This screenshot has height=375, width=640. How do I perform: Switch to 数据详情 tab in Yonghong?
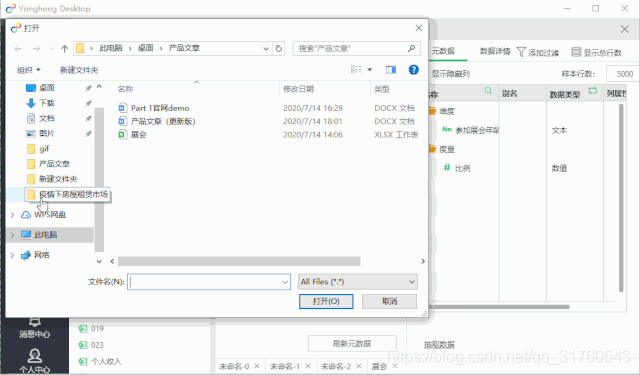(x=495, y=51)
